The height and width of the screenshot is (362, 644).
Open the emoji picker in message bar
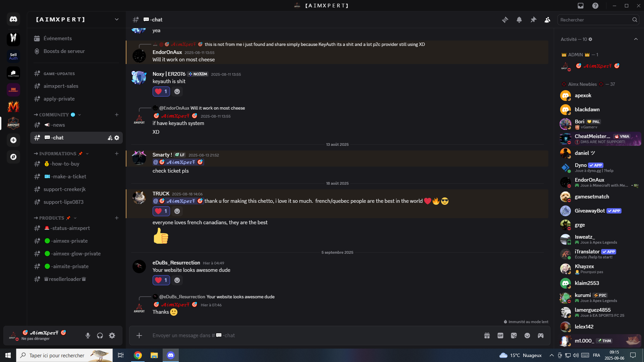(527, 336)
